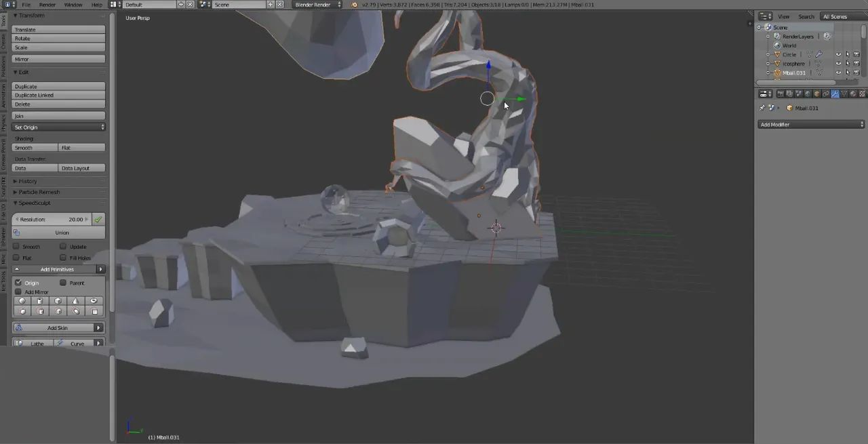The image size is (868, 444).
Task: Open the Modifiers wrench tab icon
Action: pyautogui.click(x=835, y=94)
